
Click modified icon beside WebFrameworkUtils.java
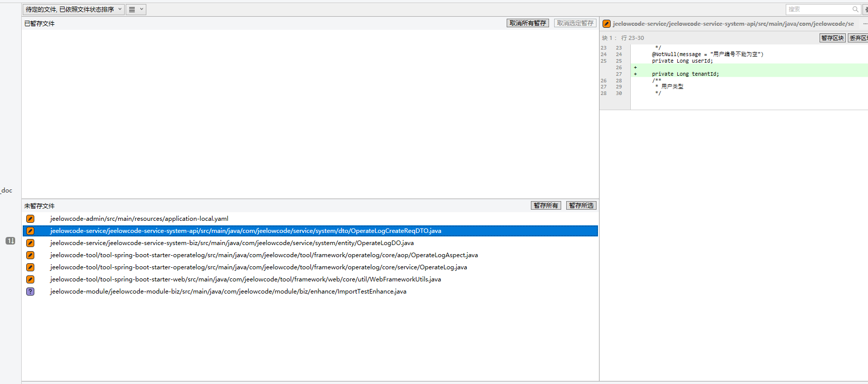coord(30,279)
